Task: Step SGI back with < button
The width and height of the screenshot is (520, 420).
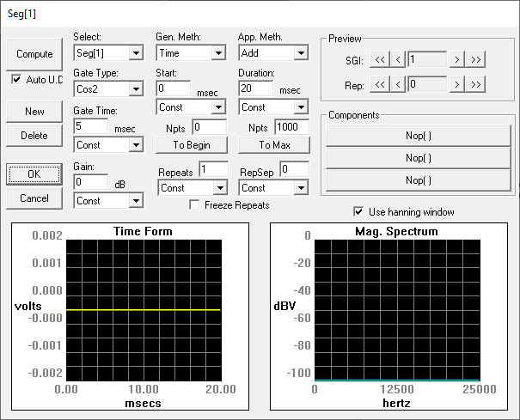Action: coord(398,59)
